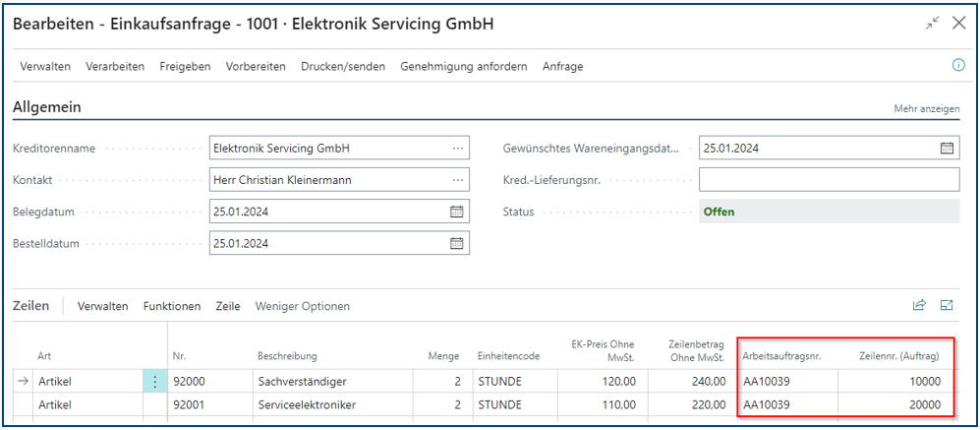This screenshot has height=430, width=980.
Task: Open the Verarbeiten menu
Action: 115,66
